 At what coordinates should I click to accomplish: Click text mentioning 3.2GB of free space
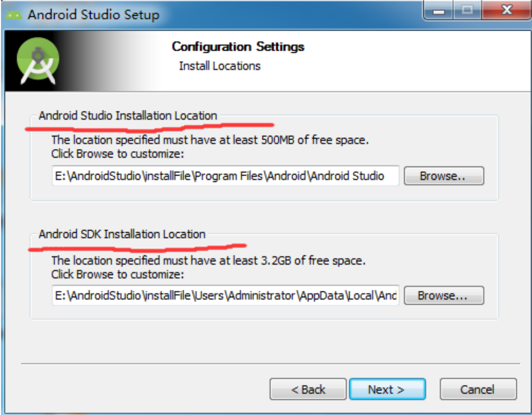pyautogui.click(x=208, y=260)
